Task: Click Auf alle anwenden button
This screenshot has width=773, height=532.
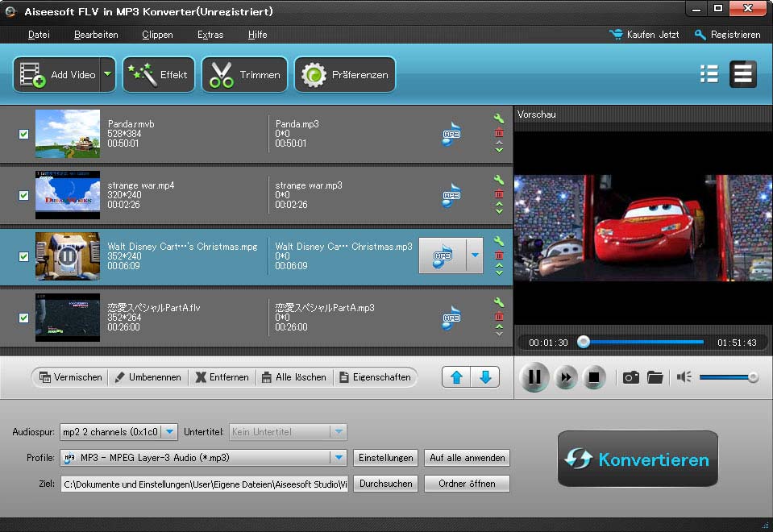Action: [x=467, y=458]
